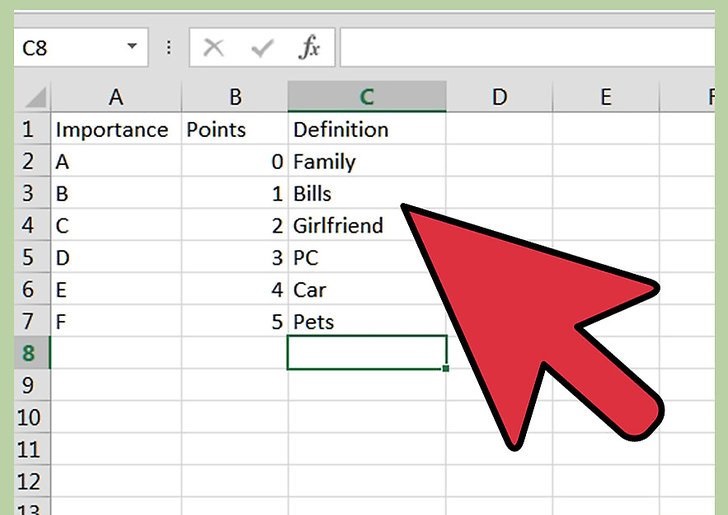Click the Cancel (X) formula bar icon
This screenshot has height=515, width=728.
pos(213,47)
